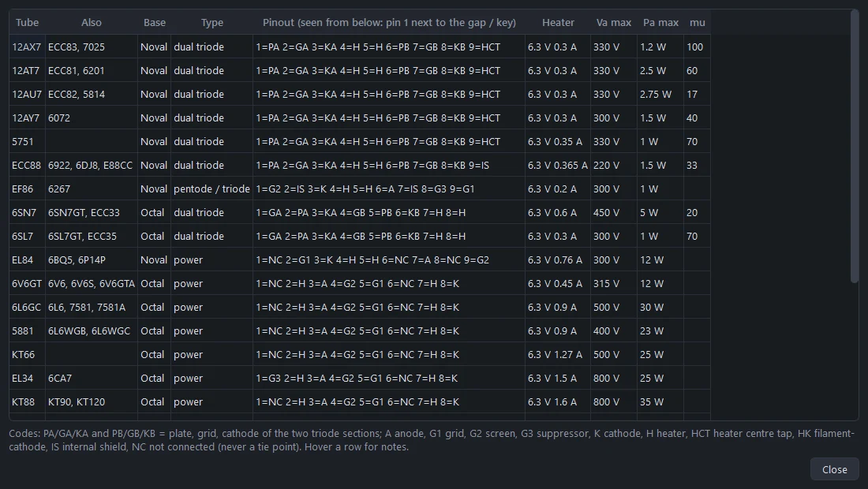868x489 pixels.
Task: Click the '220 V' Va max cell
Action: tap(614, 166)
